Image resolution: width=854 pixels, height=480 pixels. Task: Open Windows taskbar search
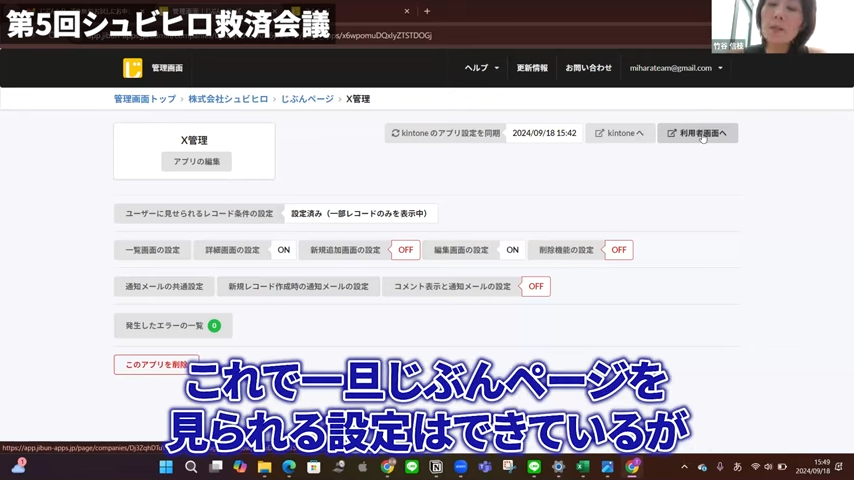pos(191,467)
